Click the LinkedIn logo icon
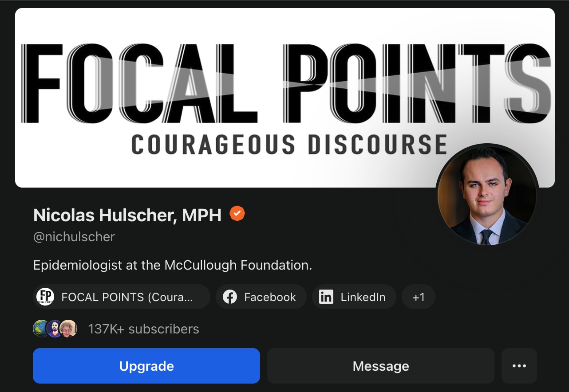This screenshot has width=569, height=392. pos(326,297)
